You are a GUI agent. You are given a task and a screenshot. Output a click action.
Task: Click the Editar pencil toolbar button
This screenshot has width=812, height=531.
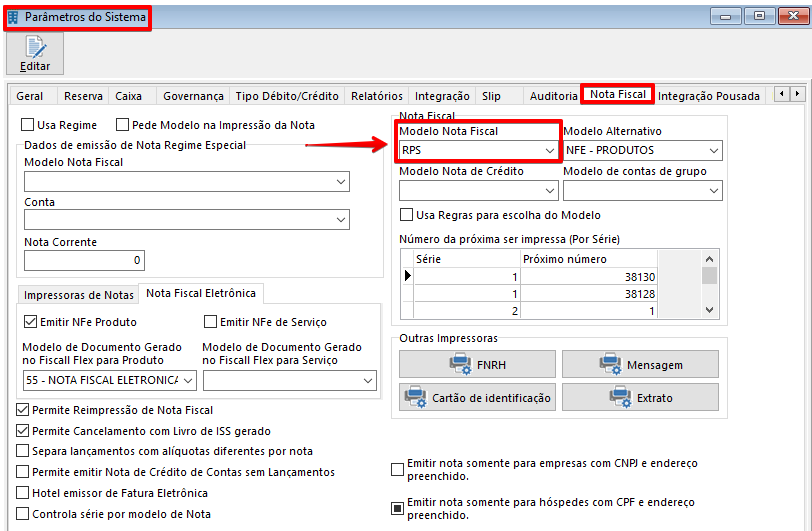pos(35,54)
